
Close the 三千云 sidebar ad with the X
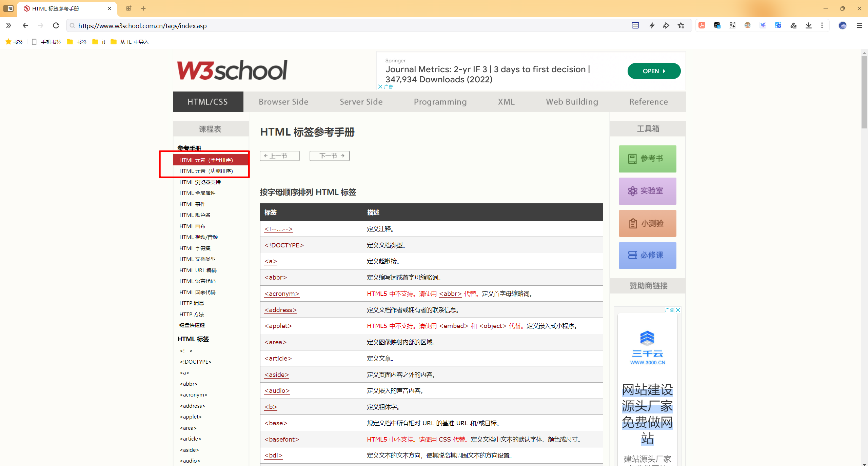click(678, 310)
